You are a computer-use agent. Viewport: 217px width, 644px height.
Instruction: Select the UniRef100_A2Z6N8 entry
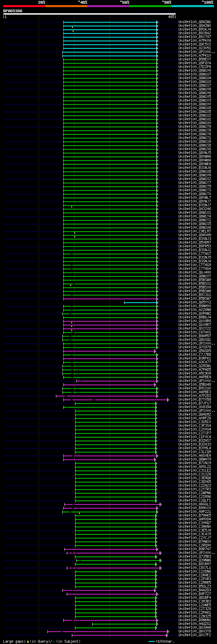click(195, 310)
